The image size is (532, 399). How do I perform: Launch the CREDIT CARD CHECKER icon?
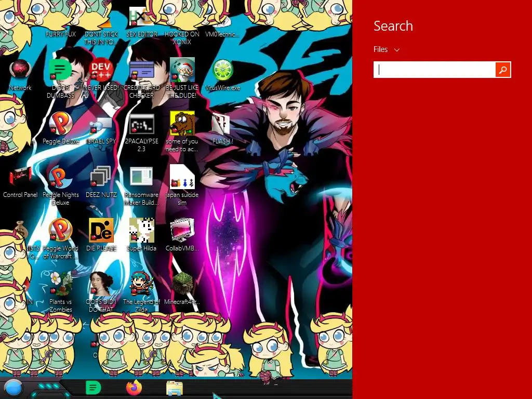click(x=141, y=70)
